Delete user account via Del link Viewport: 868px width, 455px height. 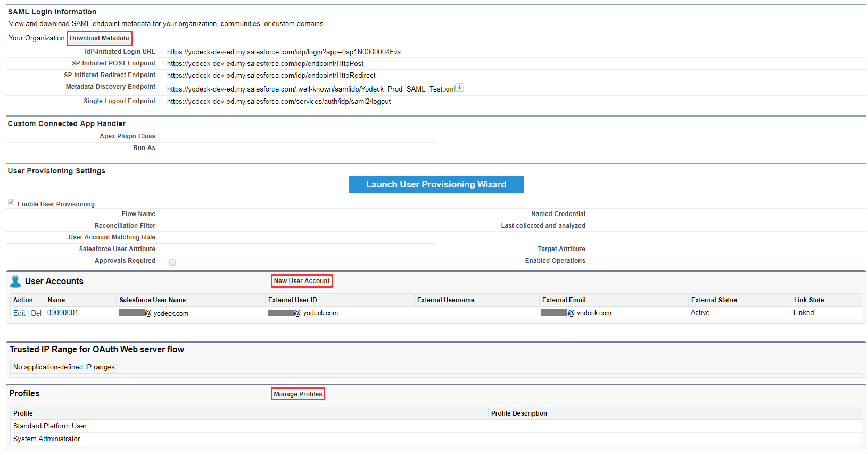point(36,313)
